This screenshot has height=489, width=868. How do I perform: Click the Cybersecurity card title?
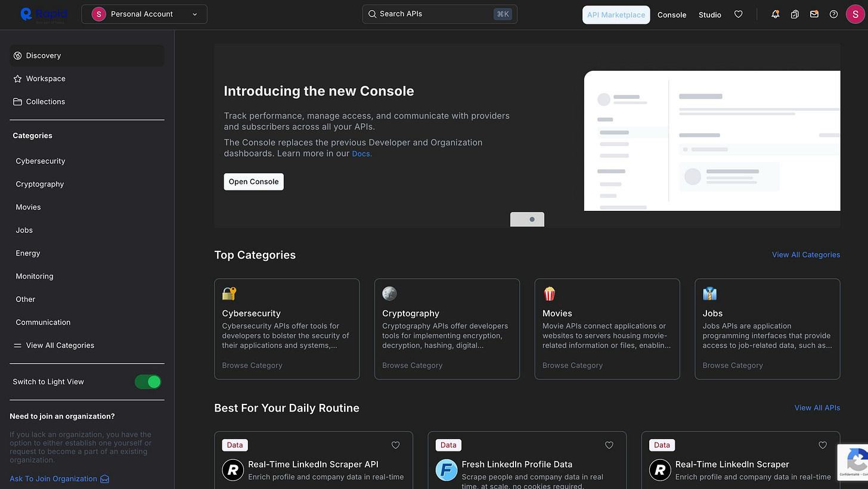[x=251, y=313]
